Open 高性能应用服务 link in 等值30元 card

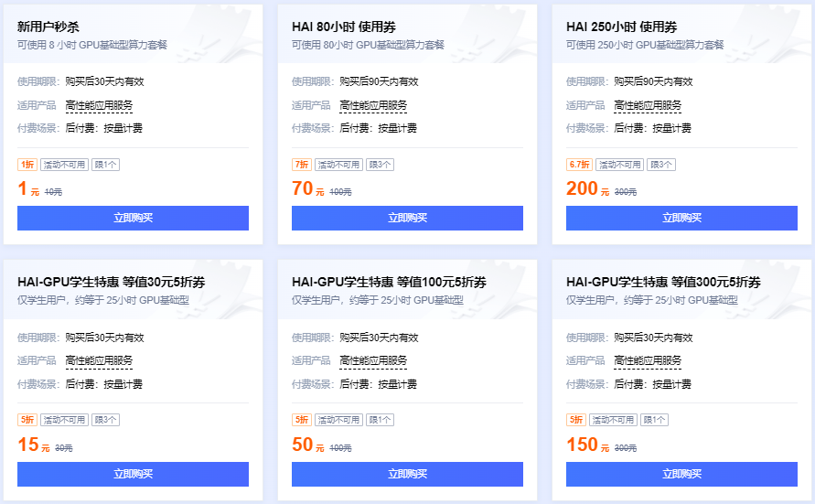point(99,360)
